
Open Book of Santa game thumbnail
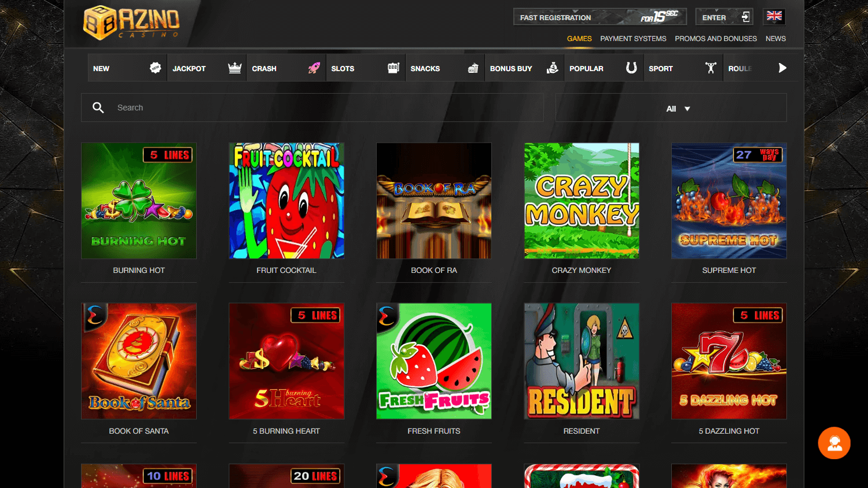coord(139,361)
